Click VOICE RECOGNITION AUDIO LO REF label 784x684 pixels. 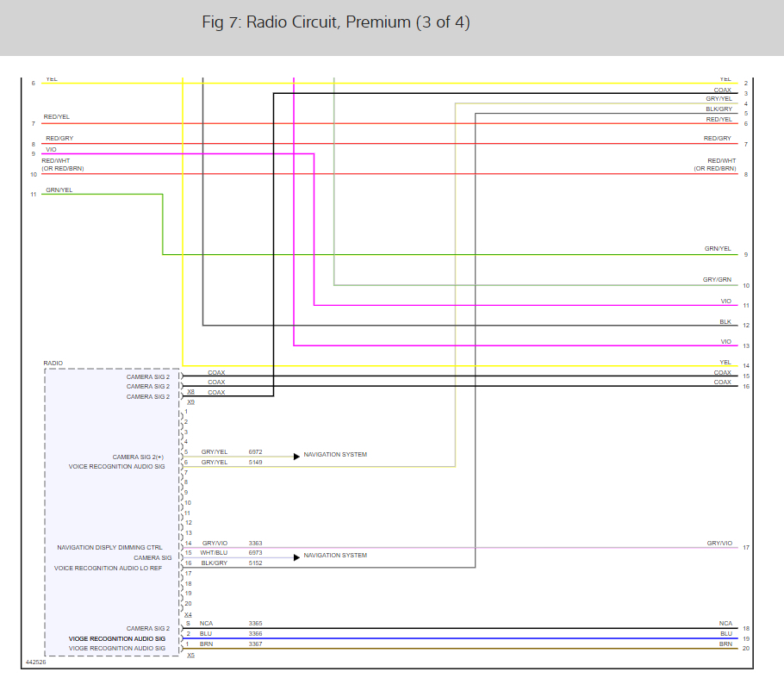pyautogui.click(x=108, y=569)
